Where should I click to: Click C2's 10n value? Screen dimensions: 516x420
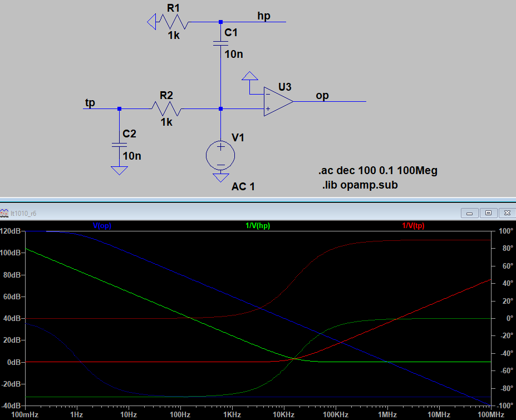[132, 156]
